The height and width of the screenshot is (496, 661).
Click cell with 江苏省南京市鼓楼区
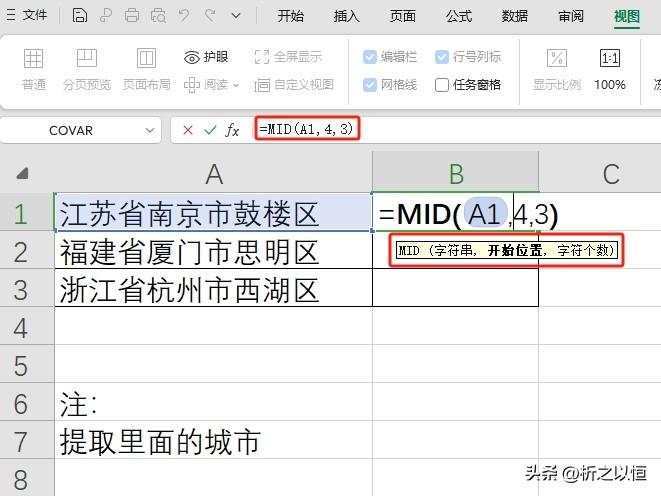coord(214,213)
